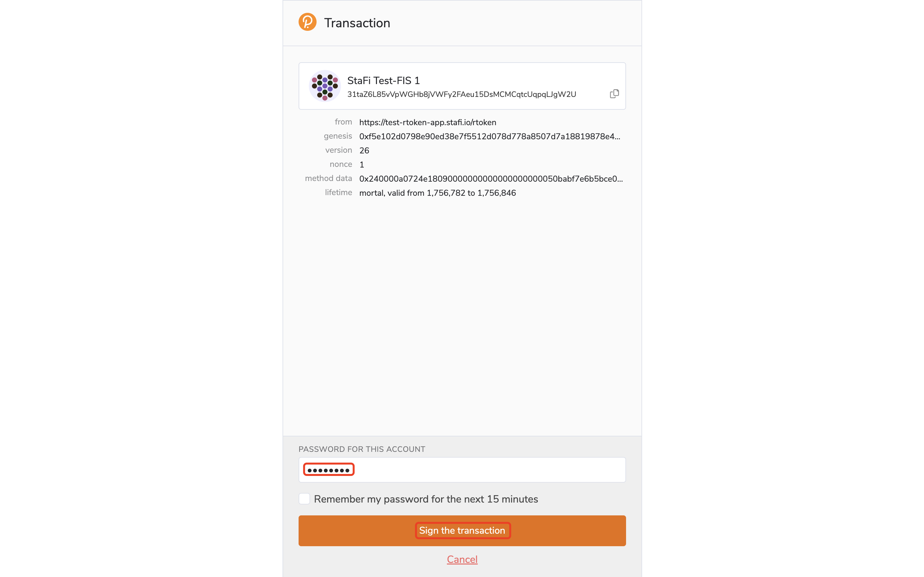
Task: Click the 'method data' field label
Action: tap(328, 179)
